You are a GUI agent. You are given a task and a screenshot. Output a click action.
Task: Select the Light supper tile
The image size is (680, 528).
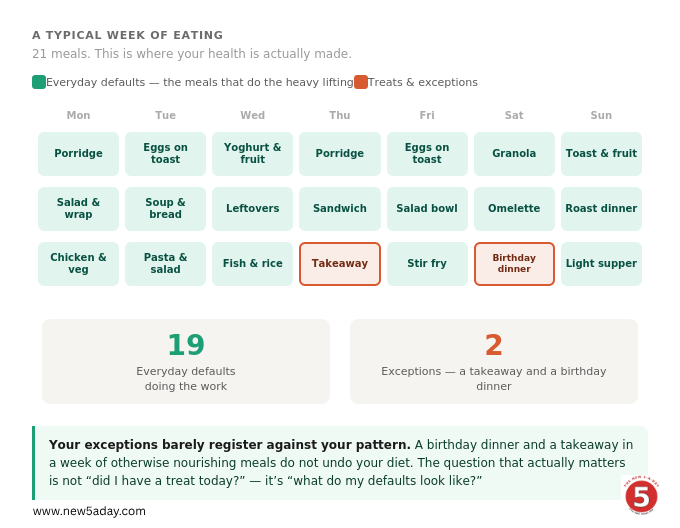(602, 264)
